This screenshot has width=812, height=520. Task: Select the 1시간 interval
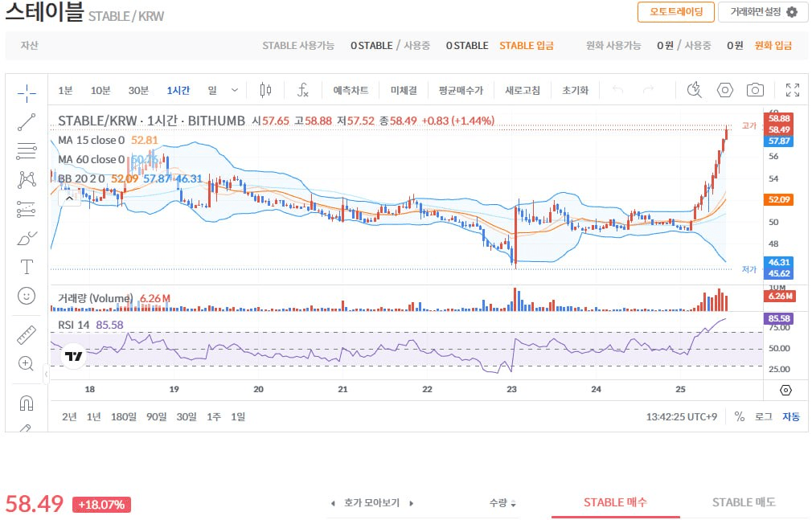[178, 90]
